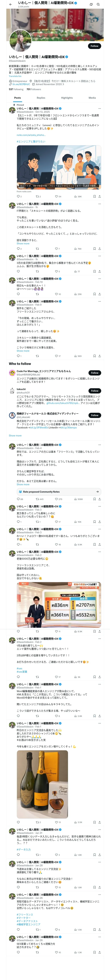The height and width of the screenshot is (980, 110).
Task: Open the search icon in header
Action: coord(98,5)
